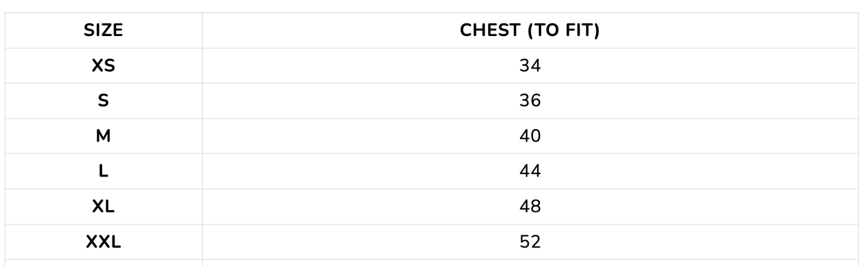This screenshot has height=266, width=868.
Task: Pick the L size label
Action: pyautogui.click(x=103, y=172)
